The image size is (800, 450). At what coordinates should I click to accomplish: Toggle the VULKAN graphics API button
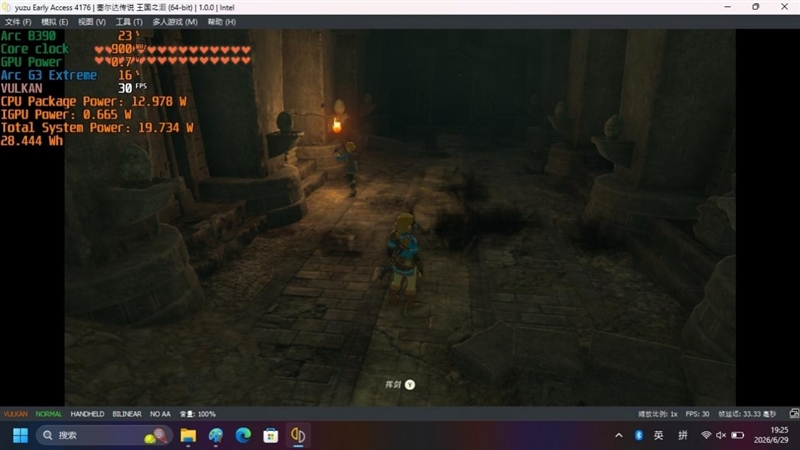tap(16, 414)
